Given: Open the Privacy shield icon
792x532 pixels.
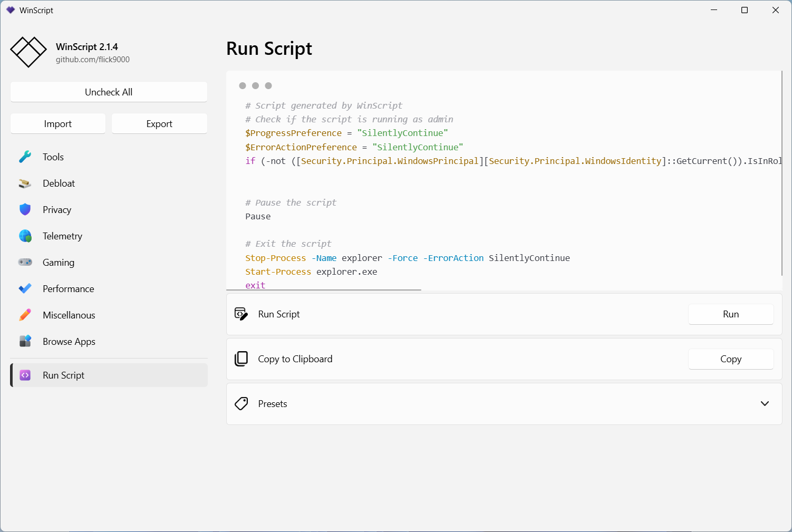Looking at the screenshot, I should click(25, 210).
